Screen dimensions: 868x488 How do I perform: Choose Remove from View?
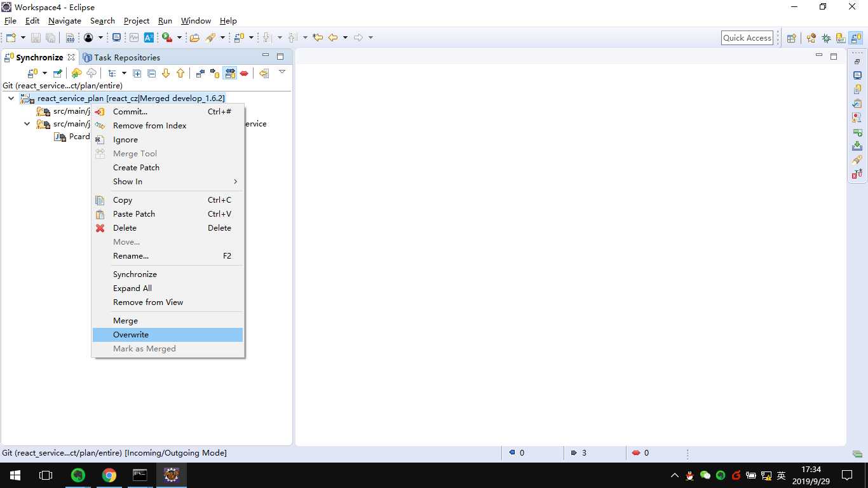[x=168, y=302]
